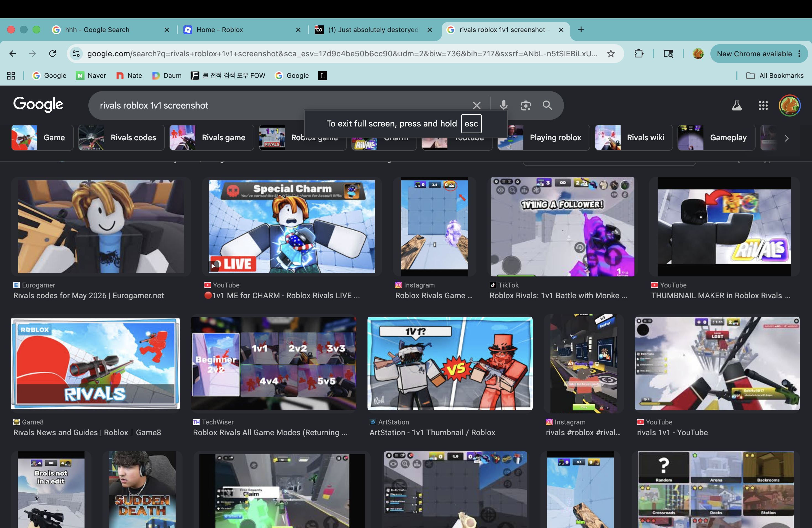Screen dimensions: 812x528
Task: Close the Home - Roblox tab
Action: pyautogui.click(x=298, y=30)
